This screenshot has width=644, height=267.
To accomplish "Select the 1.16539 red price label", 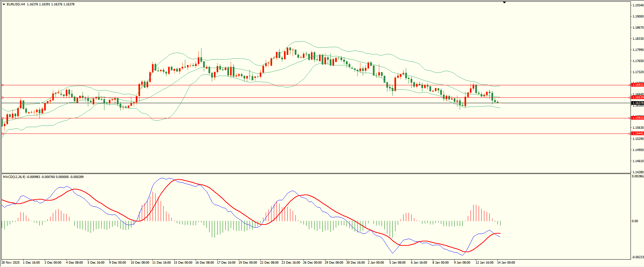I will tap(637, 97).
